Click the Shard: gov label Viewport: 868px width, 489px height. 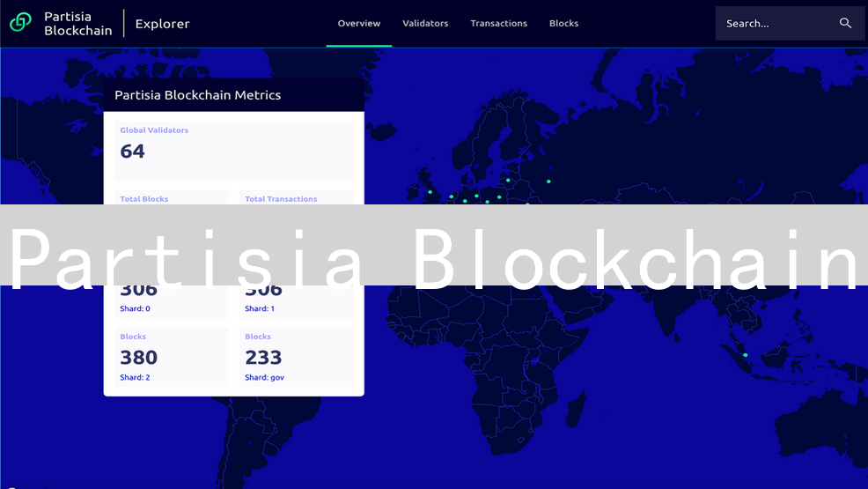coord(265,377)
